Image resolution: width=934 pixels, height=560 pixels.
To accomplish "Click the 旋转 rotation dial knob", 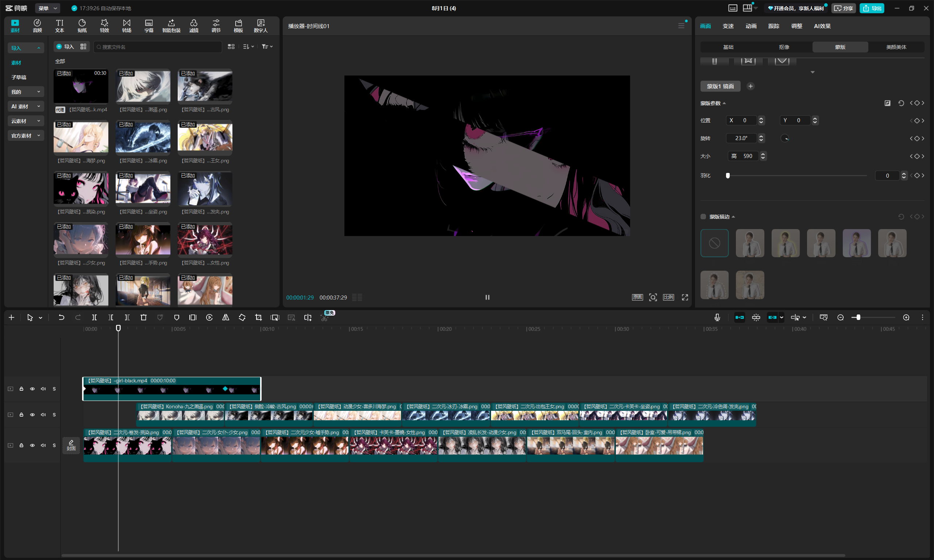I will pos(785,139).
